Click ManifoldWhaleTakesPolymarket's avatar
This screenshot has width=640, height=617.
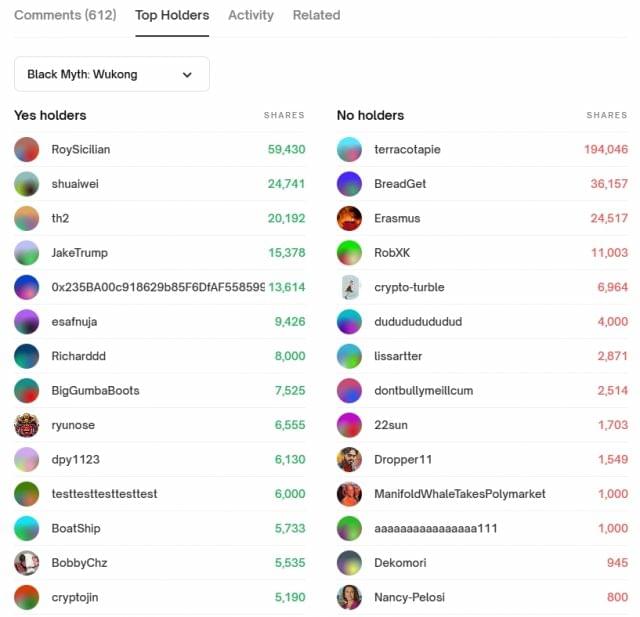[350, 494]
